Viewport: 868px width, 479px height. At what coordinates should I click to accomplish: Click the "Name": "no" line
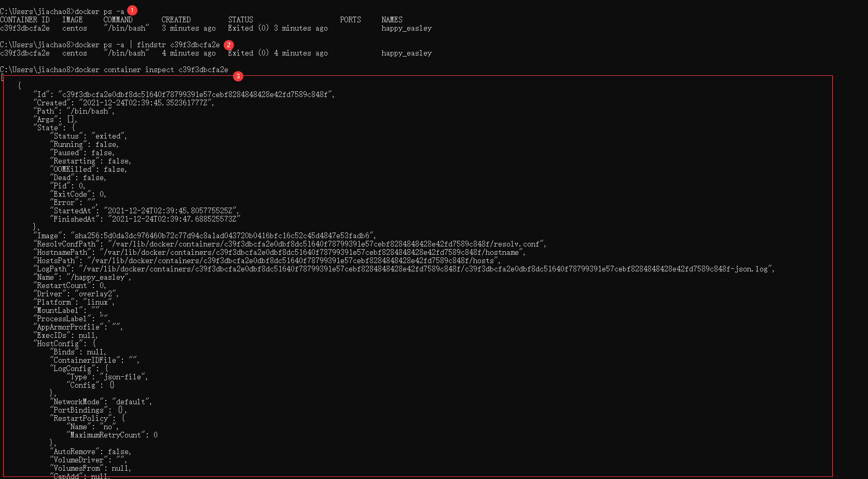click(93, 427)
